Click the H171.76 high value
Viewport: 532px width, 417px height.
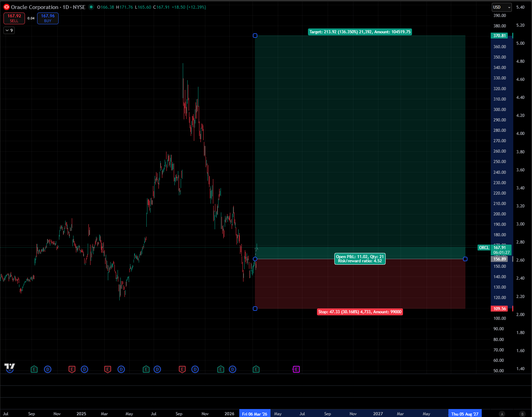124,7
